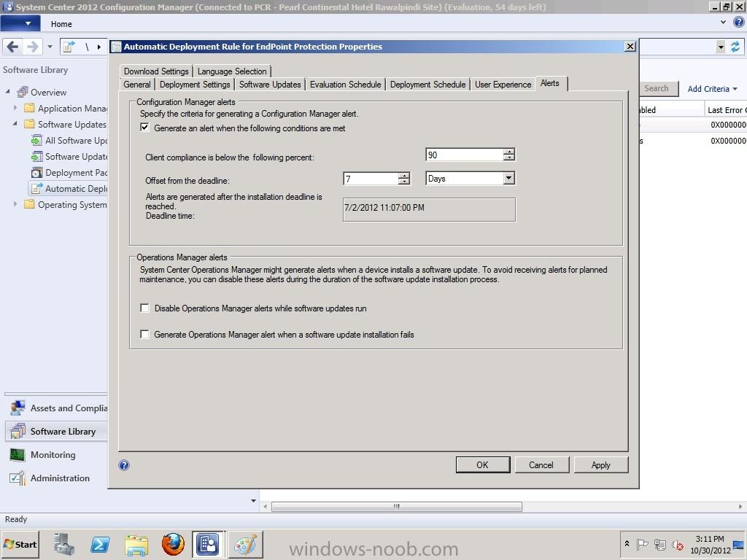The image size is (747, 560).
Task: Open the Software Updates tab
Action: point(270,85)
